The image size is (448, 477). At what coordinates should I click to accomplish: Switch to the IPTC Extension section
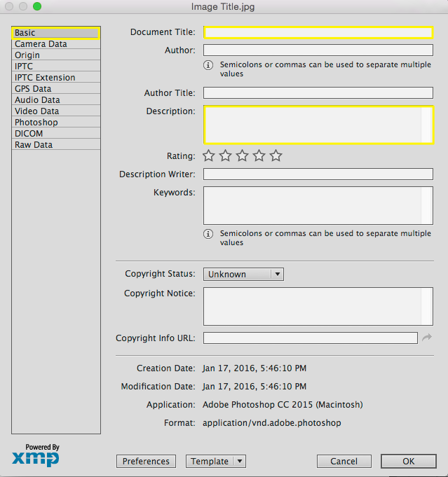pyautogui.click(x=45, y=78)
